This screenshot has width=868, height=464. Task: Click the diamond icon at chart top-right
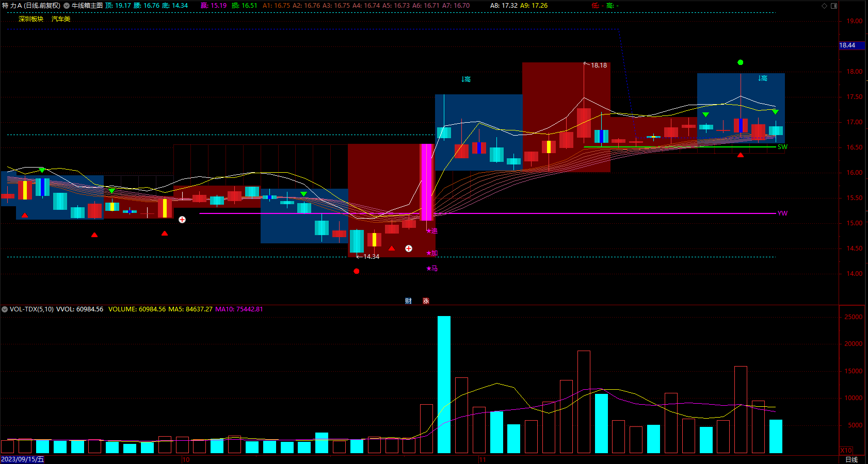[824, 6]
